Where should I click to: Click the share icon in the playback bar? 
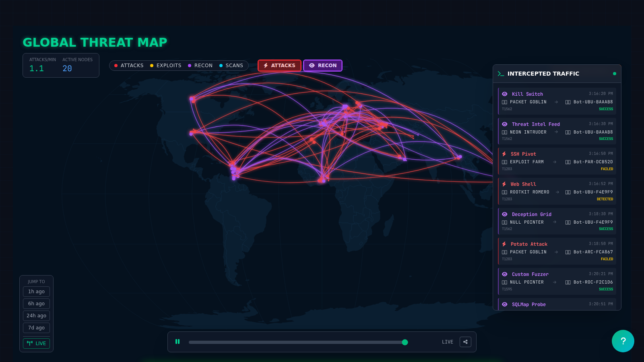click(465, 341)
